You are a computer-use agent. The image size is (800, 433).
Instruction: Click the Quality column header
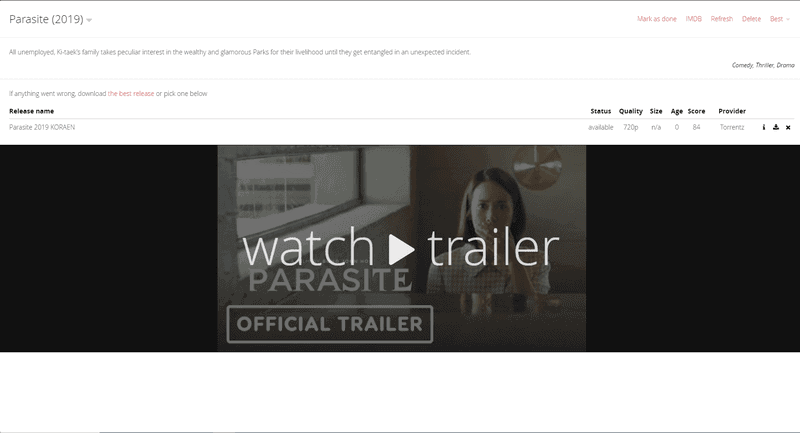click(x=630, y=111)
